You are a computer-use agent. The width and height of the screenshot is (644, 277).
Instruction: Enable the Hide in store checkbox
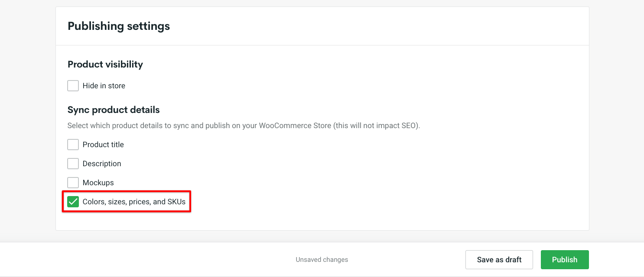pyautogui.click(x=73, y=86)
